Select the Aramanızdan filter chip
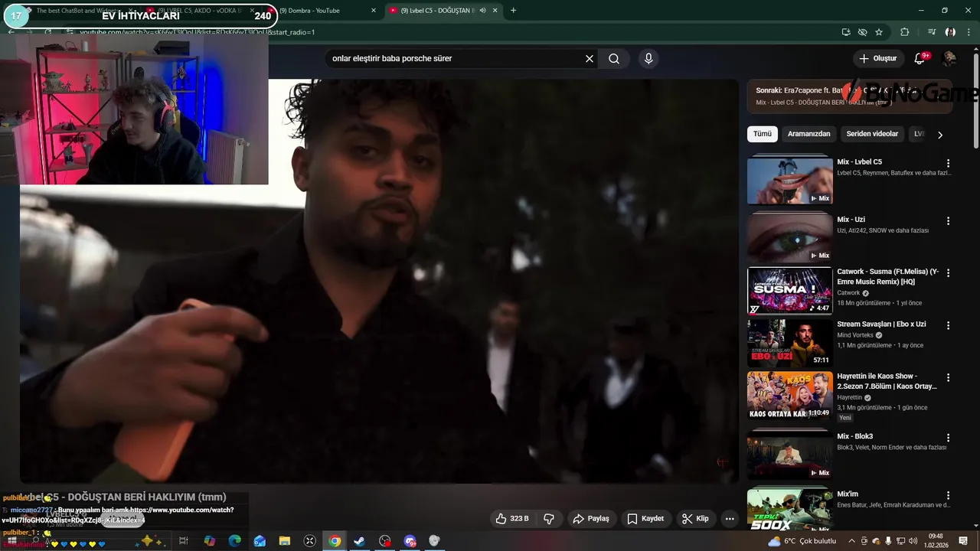 click(x=809, y=134)
